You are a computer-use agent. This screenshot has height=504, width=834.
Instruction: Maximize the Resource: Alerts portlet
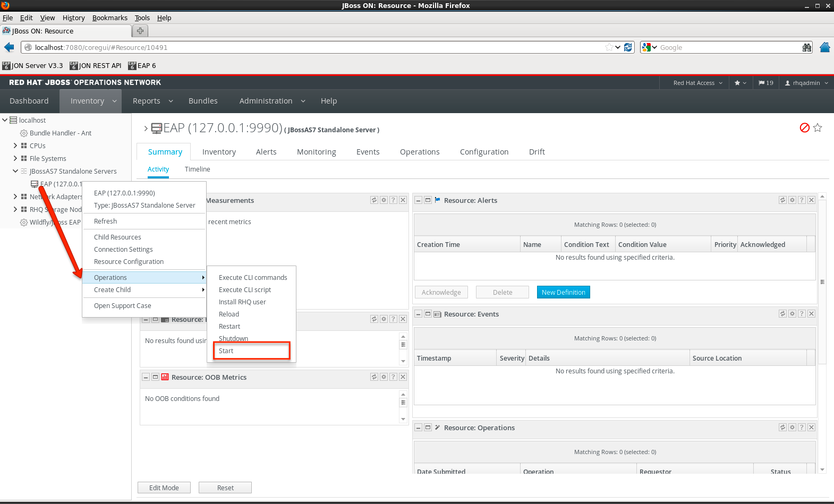(428, 200)
